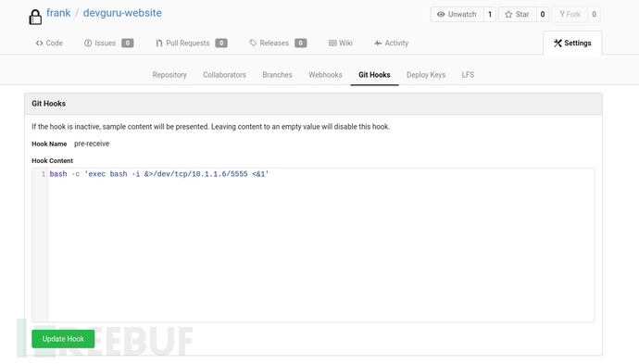
Task: Open Repository settings sub-tab
Action: 169,75
